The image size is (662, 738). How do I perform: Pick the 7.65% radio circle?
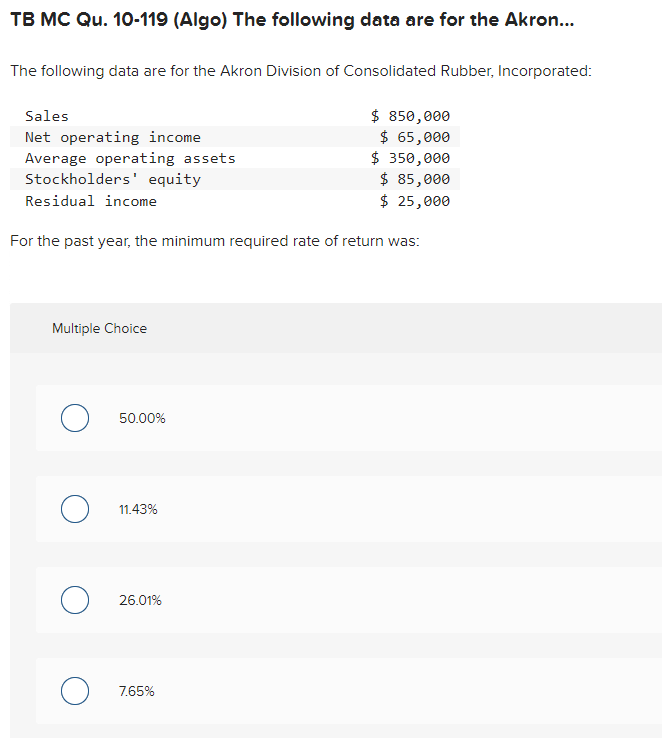tap(74, 691)
